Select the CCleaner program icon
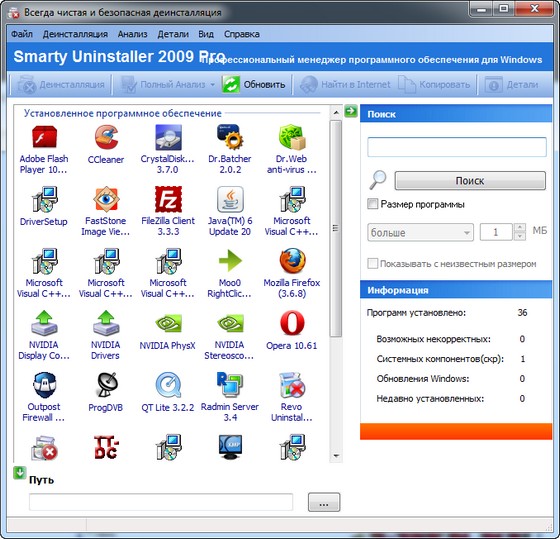560x539 pixels. (106, 137)
